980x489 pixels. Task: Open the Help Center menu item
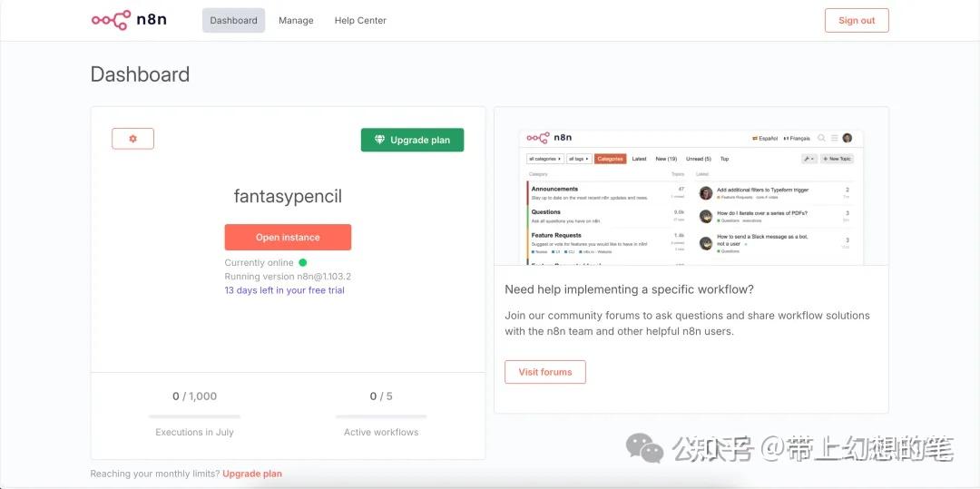pyautogui.click(x=360, y=21)
